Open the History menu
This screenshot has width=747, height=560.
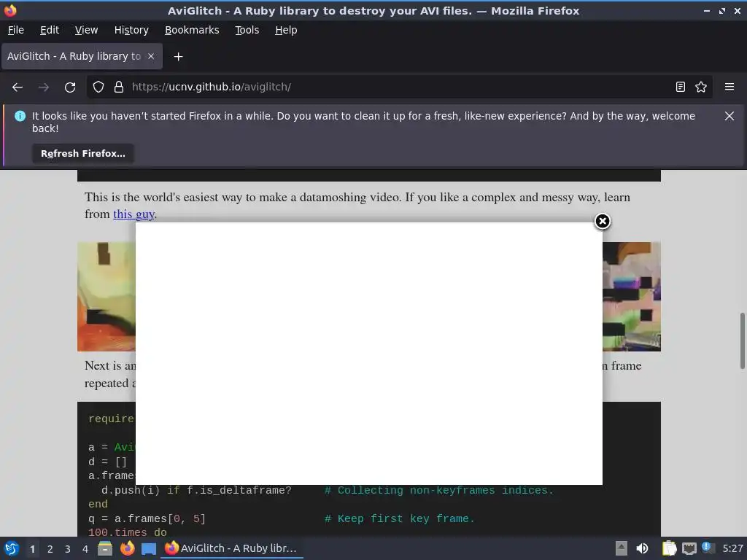coord(131,30)
